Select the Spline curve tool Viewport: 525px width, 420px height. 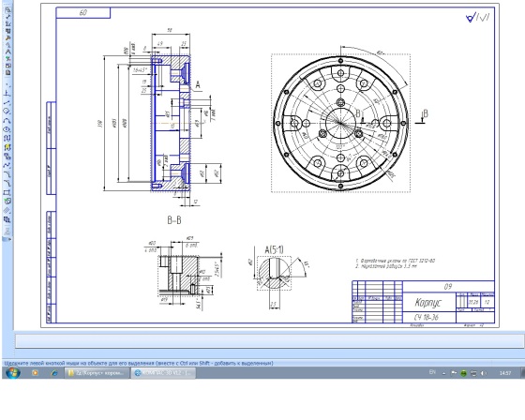7,165
